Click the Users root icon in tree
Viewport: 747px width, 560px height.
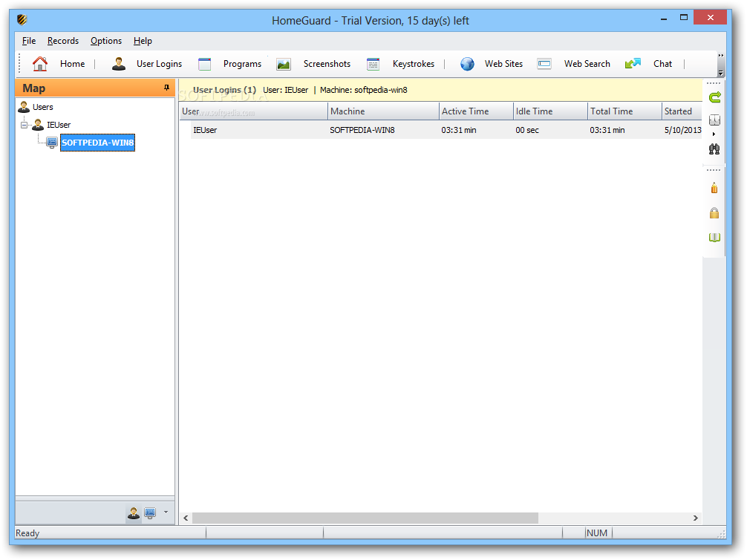click(x=24, y=107)
